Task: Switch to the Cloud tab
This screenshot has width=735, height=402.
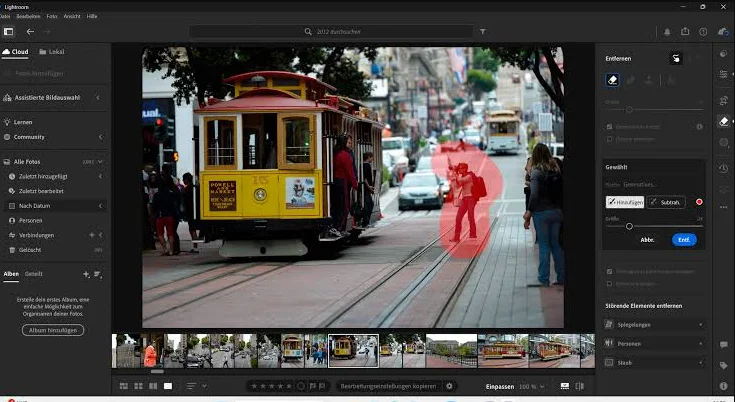Action: point(15,52)
